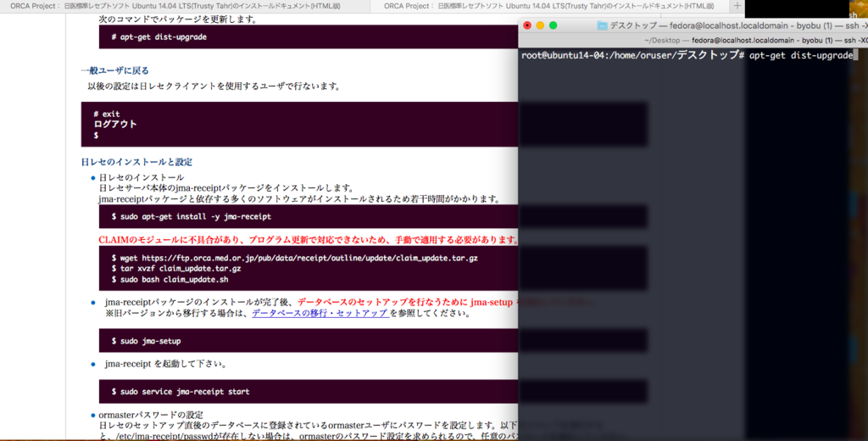Screen dimensions: 868x441
Task: Open a new browser tab with plus button
Action: 737,6
